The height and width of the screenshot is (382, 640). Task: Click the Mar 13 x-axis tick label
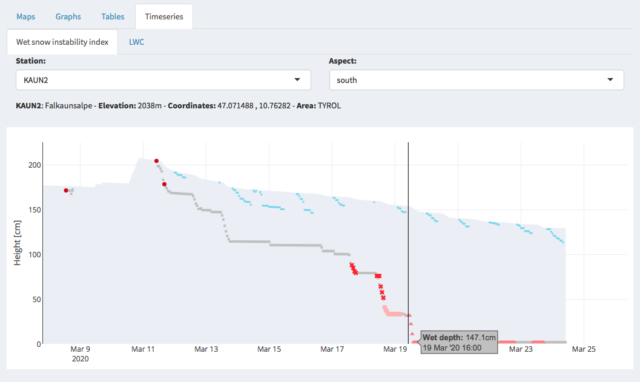(206, 349)
